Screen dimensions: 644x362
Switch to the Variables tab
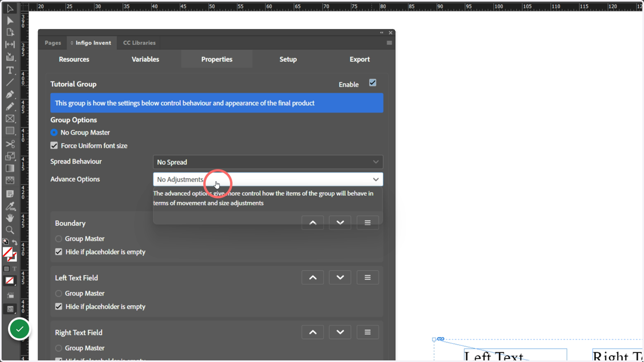(x=145, y=59)
